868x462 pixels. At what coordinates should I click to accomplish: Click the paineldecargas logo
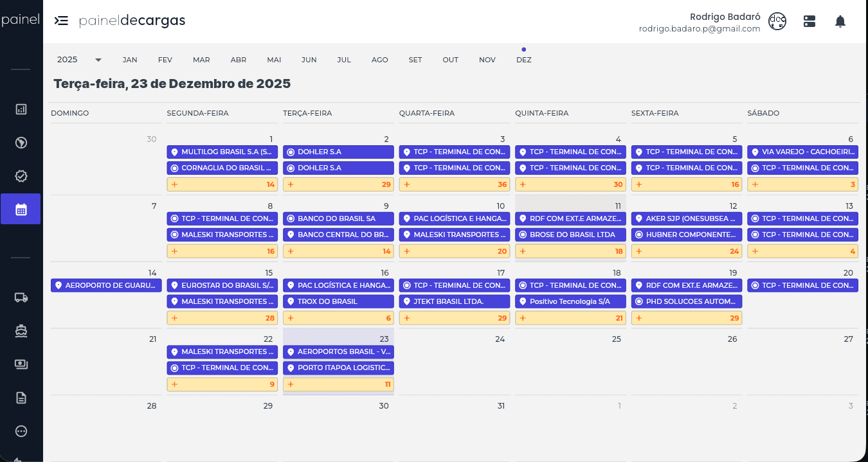[x=132, y=21]
